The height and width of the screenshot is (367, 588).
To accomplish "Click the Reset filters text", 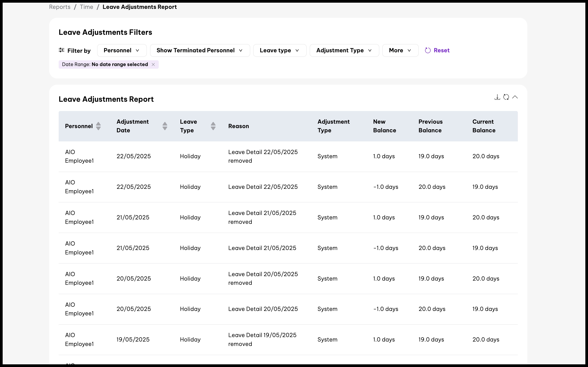I will pos(441,51).
